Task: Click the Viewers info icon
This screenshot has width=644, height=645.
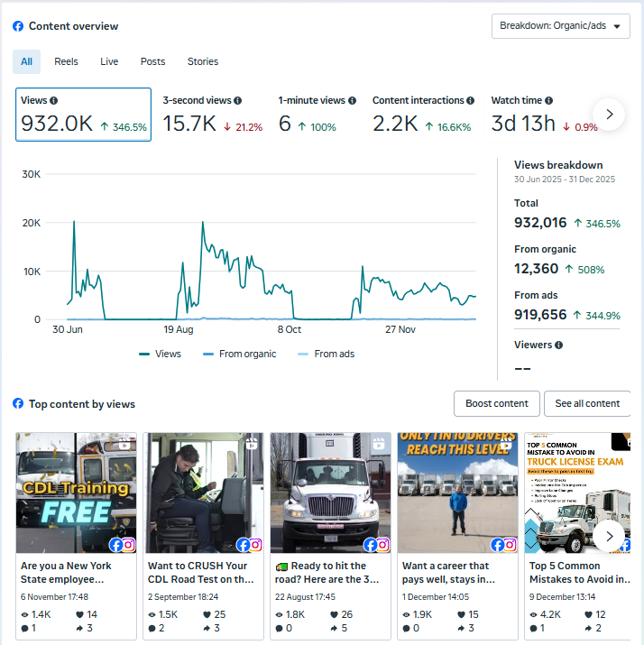Action: coord(559,346)
